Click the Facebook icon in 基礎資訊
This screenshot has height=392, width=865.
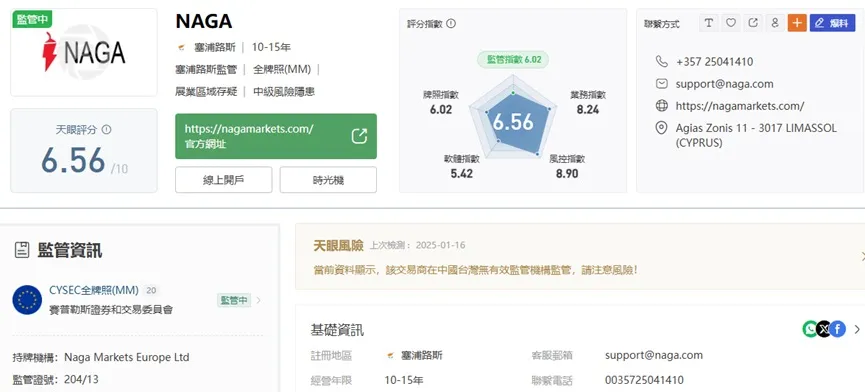837,329
